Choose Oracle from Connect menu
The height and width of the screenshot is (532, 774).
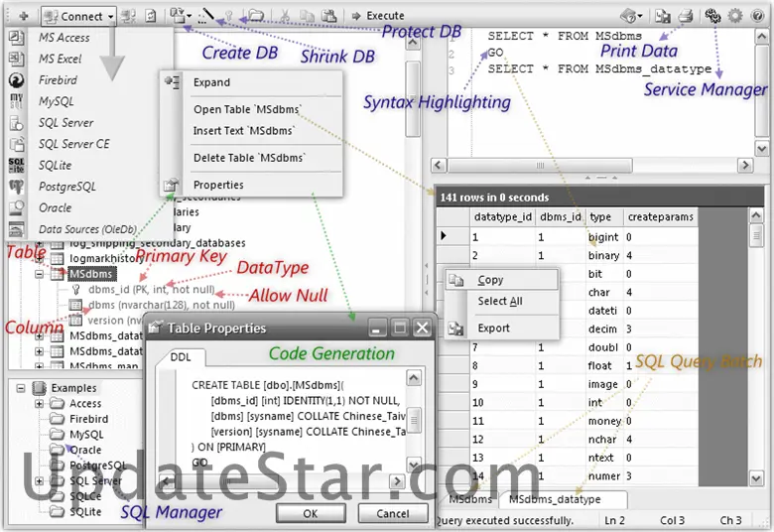(x=56, y=208)
